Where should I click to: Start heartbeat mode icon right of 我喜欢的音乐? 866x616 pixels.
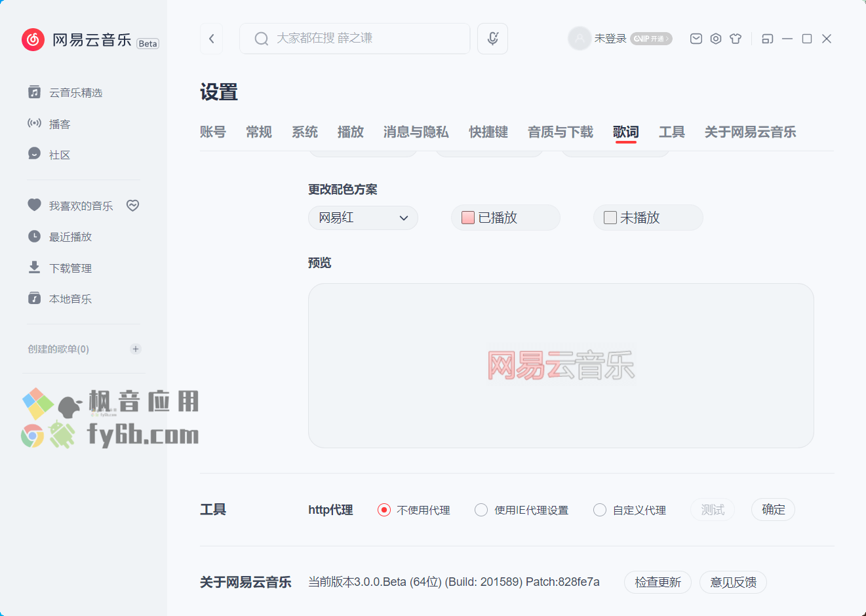point(132,205)
